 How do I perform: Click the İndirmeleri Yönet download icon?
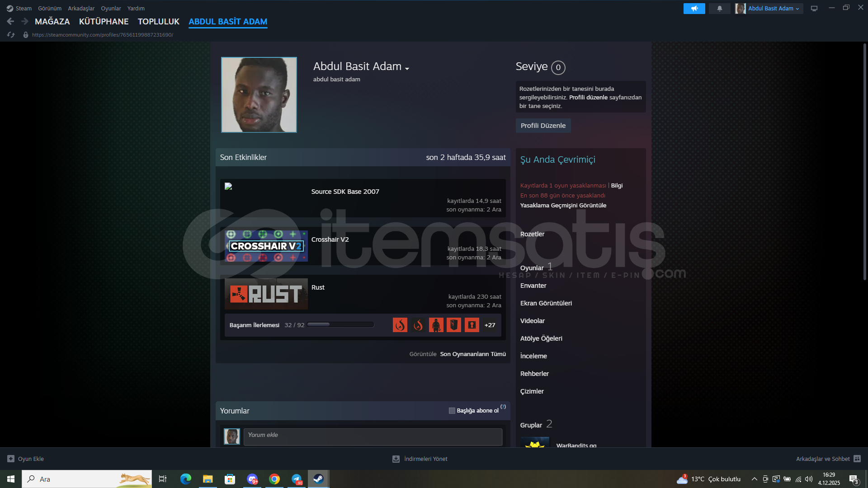coord(396,459)
